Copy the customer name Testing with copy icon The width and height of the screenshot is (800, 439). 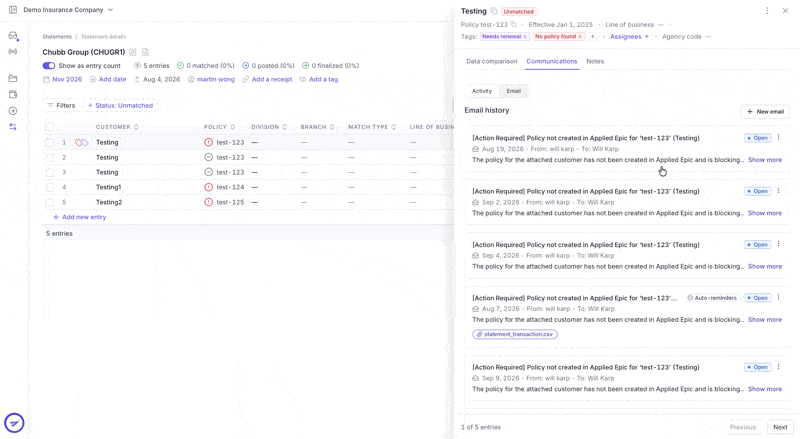pos(494,11)
